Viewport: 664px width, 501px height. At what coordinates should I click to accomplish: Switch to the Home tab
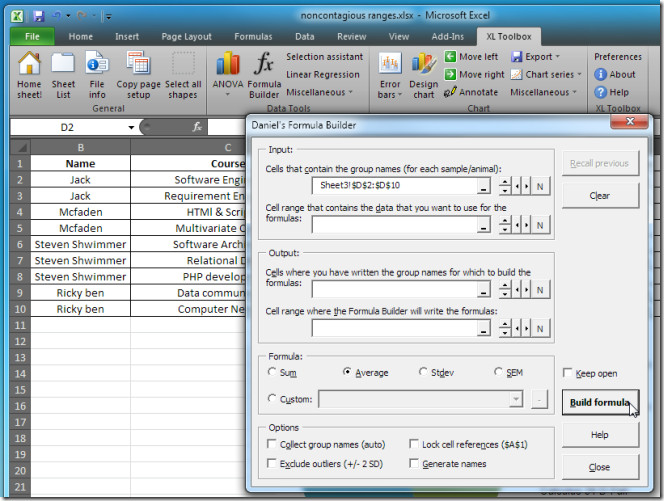pos(80,36)
